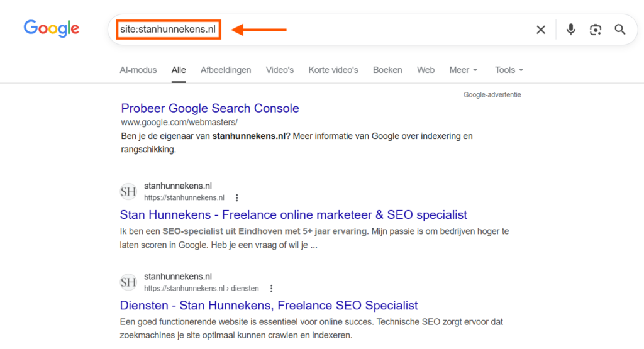
Task: Click www.google.com/webmasters/ URL text
Action: click(179, 122)
